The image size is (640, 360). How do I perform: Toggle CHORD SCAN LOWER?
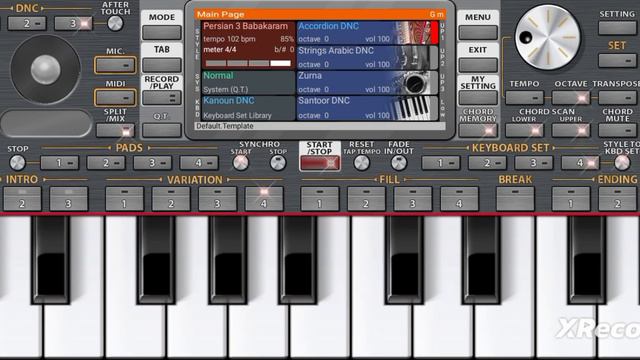[524, 131]
